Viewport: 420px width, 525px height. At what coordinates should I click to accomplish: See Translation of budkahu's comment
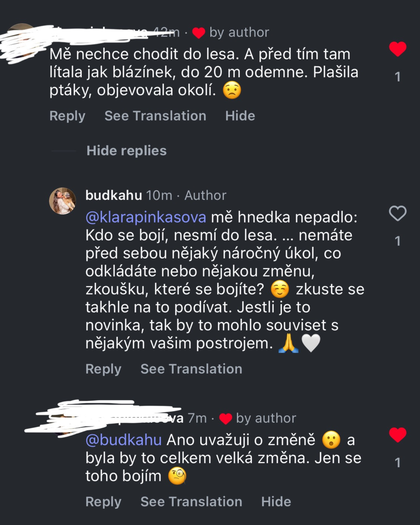(191, 369)
